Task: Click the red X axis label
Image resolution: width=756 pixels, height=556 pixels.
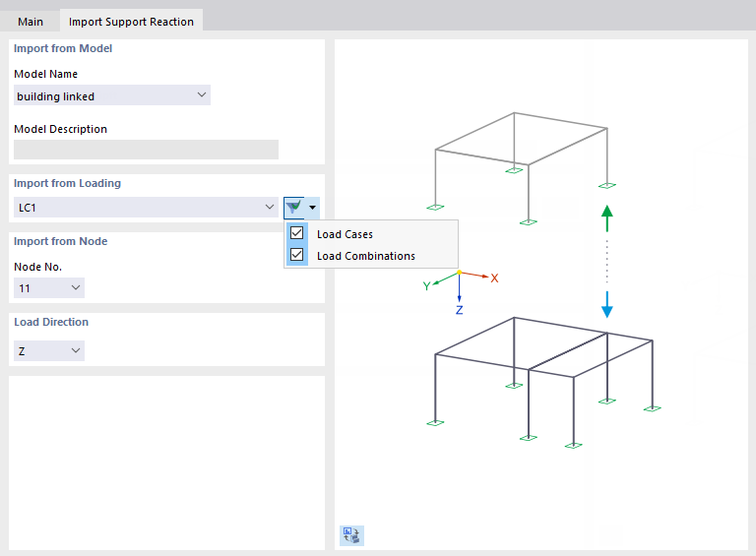Action: pyautogui.click(x=495, y=278)
